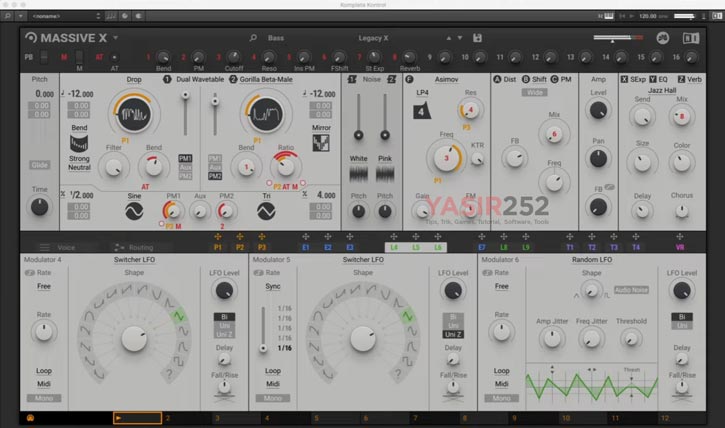Select the A Dist insert effect tab
This screenshot has height=428, width=725.
coord(504,79)
